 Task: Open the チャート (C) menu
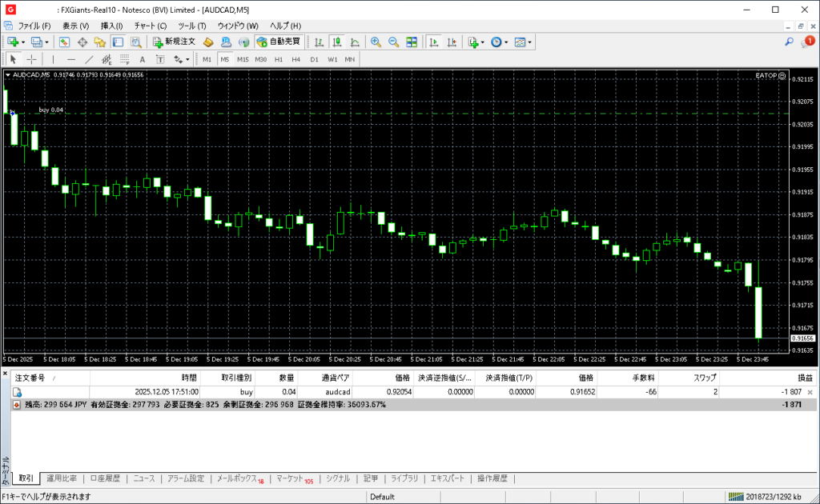(x=151, y=26)
